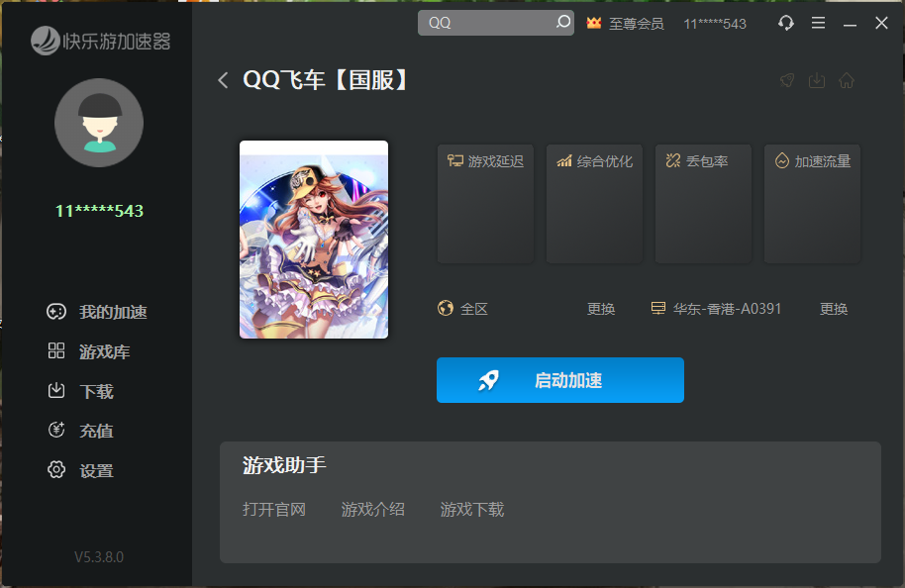Open 打开官网 link

(274, 510)
